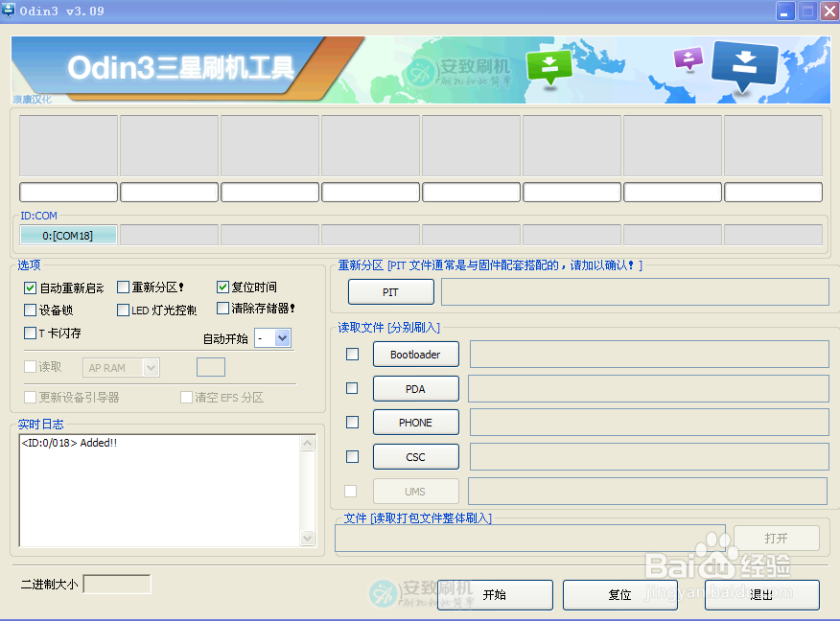840x621 pixels.
Task: Minimize the Odin3 window
Action: pos(785,11)
